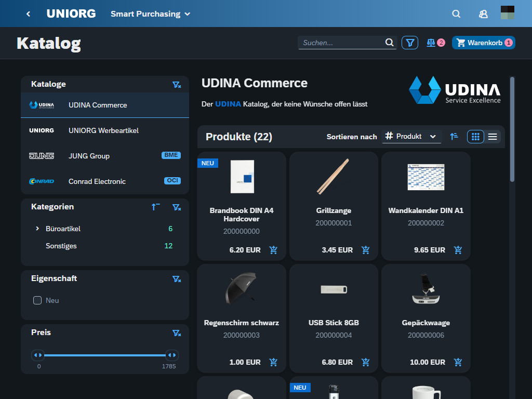Screen dimensions: 532x399
Task: Open the Regenschirm schwarz title
Action: [x=242, y=323]
